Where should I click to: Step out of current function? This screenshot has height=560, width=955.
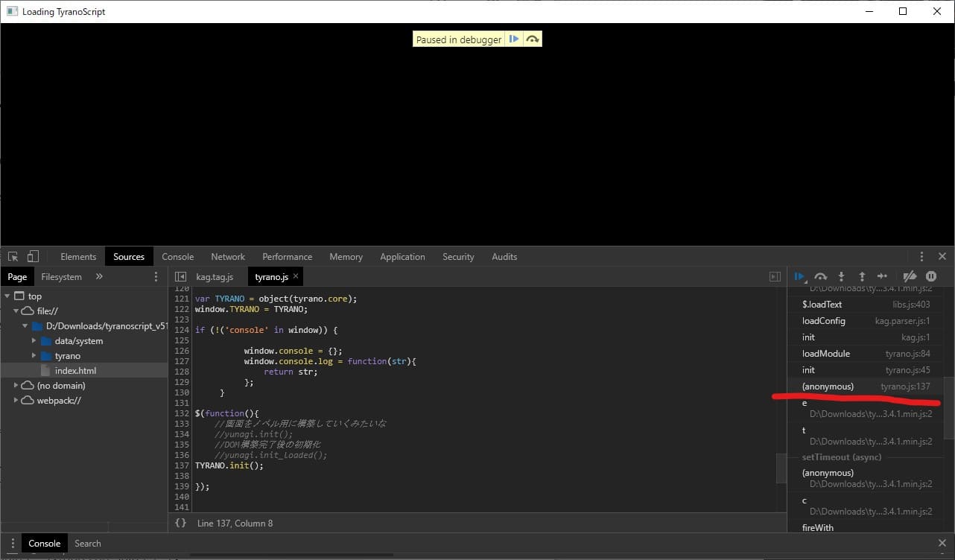pos(862,276)
